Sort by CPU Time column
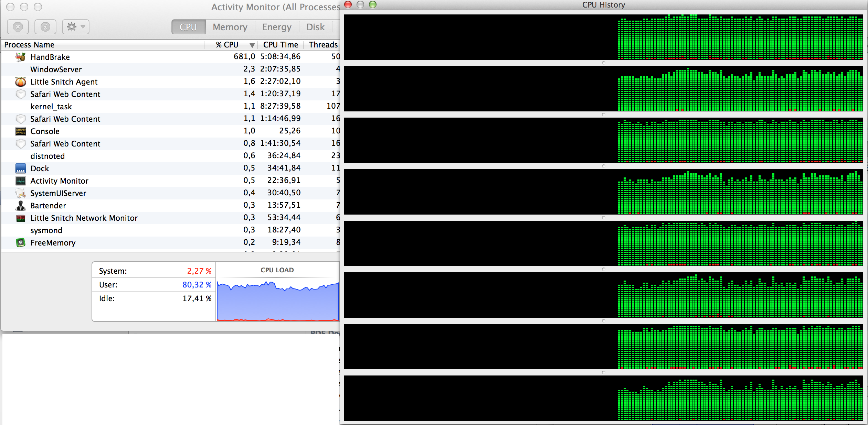 point(280,45)
